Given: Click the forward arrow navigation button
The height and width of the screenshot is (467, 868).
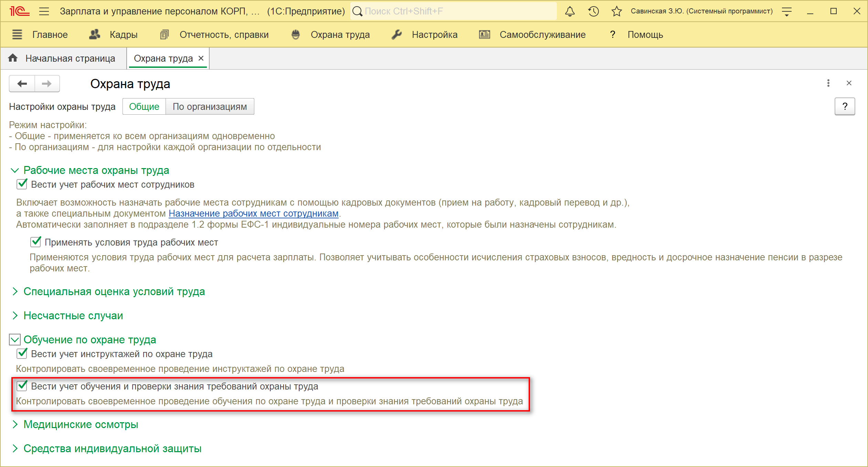Looking at the screenshot, I should coord(47,84).
